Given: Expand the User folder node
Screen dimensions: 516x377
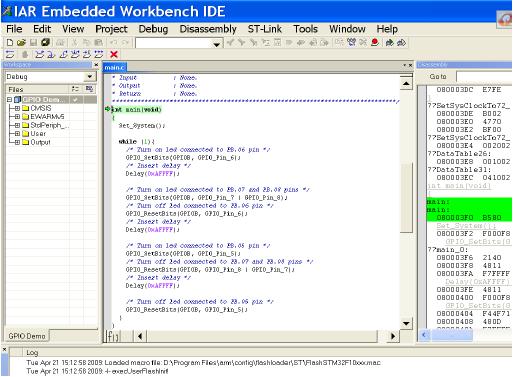Looking at the screenshot, I should click(x=17, y=133).
